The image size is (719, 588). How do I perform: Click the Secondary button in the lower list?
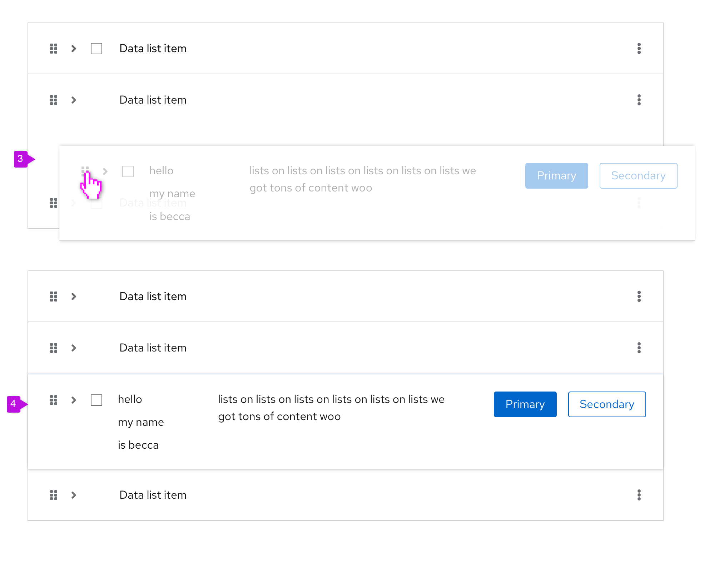(x=607, y=404)
